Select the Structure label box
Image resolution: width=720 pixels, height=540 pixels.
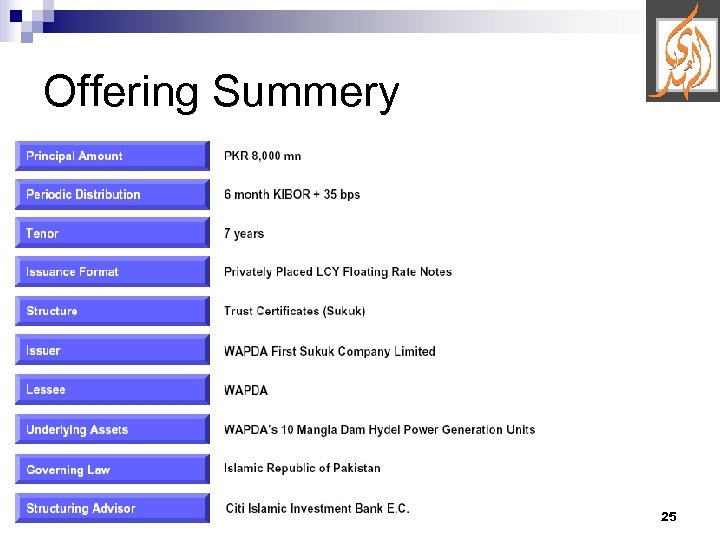point(112,311)
